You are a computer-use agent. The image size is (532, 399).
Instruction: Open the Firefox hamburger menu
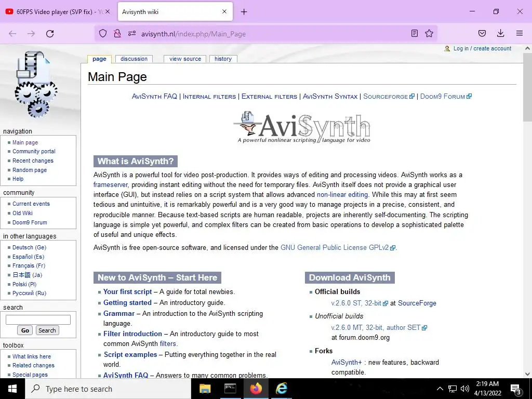(520, 33)
